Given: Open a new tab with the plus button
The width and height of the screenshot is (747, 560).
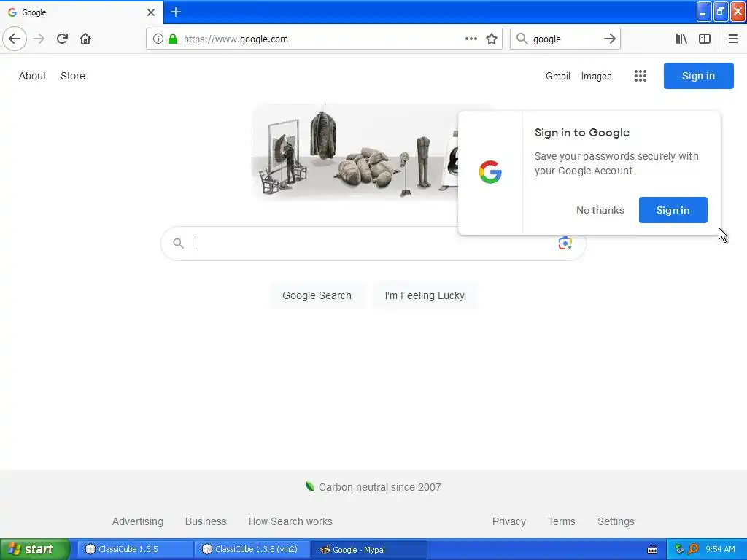Looking at the screenshot, I should pyautogui.click(x=175, y=12).
